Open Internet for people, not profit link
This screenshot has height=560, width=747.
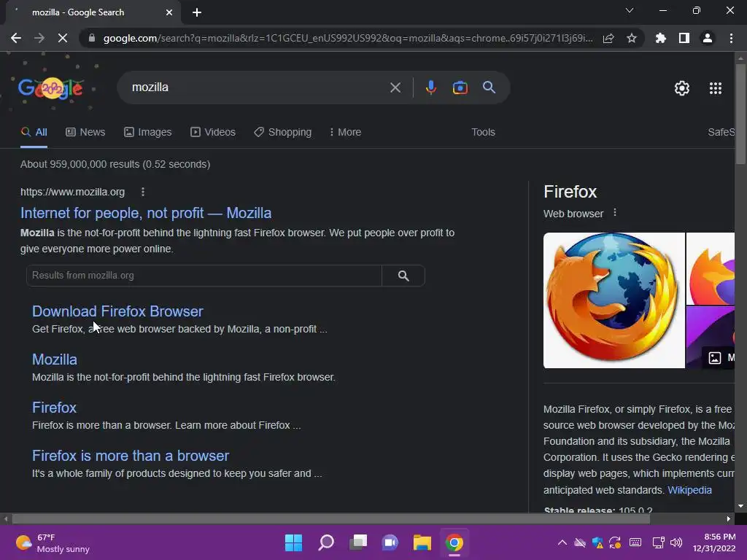click(x=146, y=213)
